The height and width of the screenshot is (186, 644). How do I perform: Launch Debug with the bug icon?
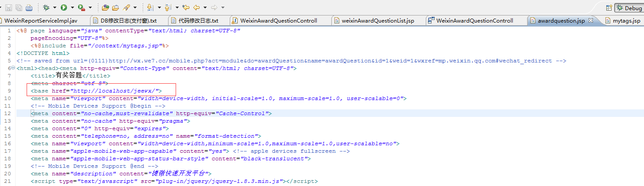point(46,8)
